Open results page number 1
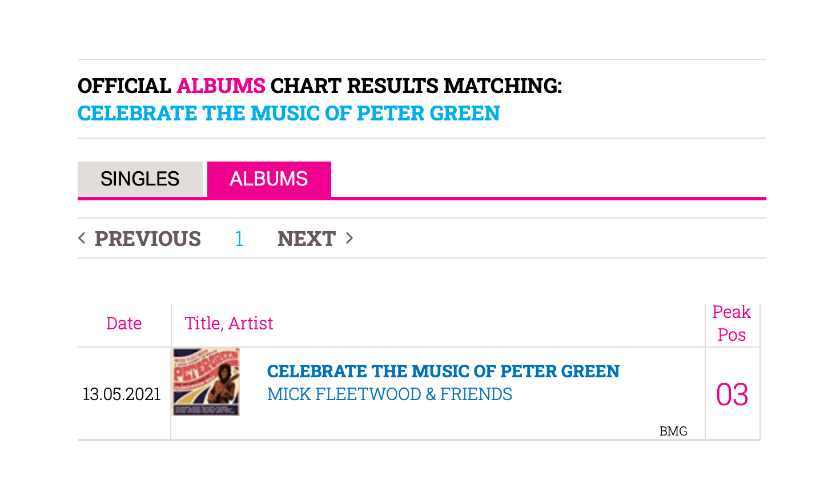This screenshot has width=836, height=504. tap(239, 239)
